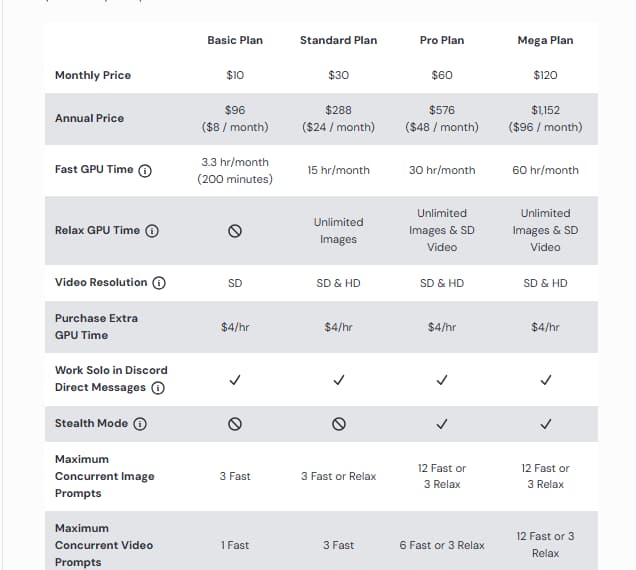636x570 pixels.
Task: Select the Standard Plan column header
Action: click(x=339, y=41)
